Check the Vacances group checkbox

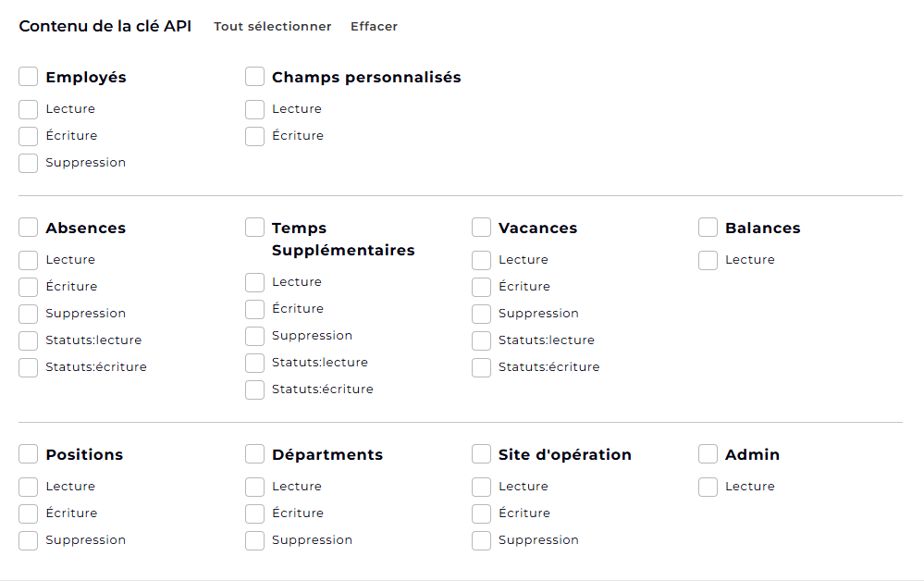point(482,228)
